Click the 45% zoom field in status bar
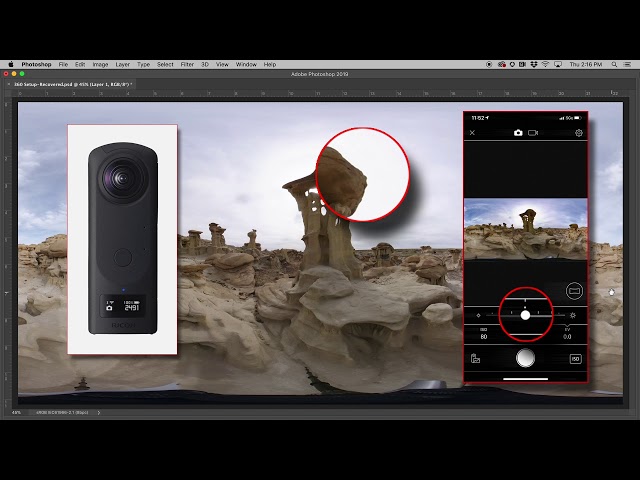Viewport: 640px width, 480px height. click(x=16, y=413)
